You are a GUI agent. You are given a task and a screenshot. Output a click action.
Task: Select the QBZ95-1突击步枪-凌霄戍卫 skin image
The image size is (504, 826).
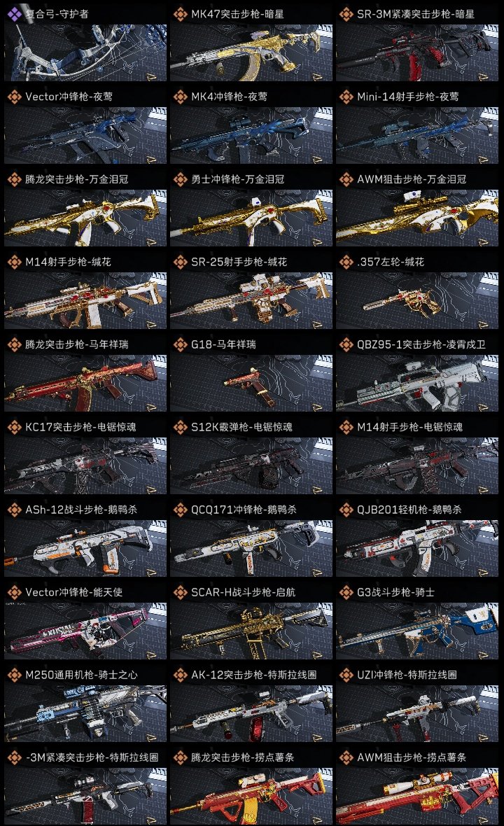click(417, 383)
